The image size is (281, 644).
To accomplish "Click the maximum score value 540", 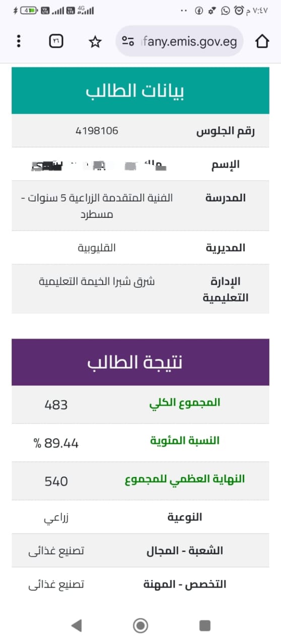I will tap(56, 481).
